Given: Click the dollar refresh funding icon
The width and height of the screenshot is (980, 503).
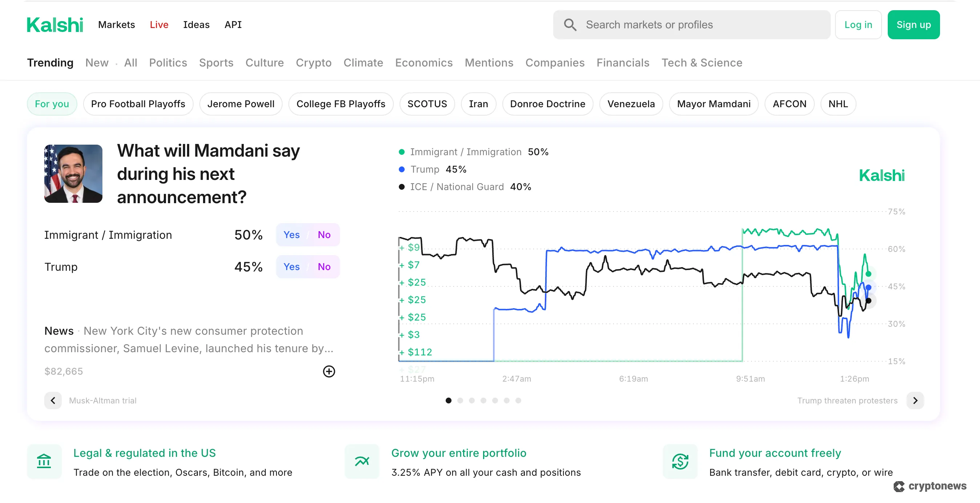Looking at the screenshot, I should (x=680, y=462).
